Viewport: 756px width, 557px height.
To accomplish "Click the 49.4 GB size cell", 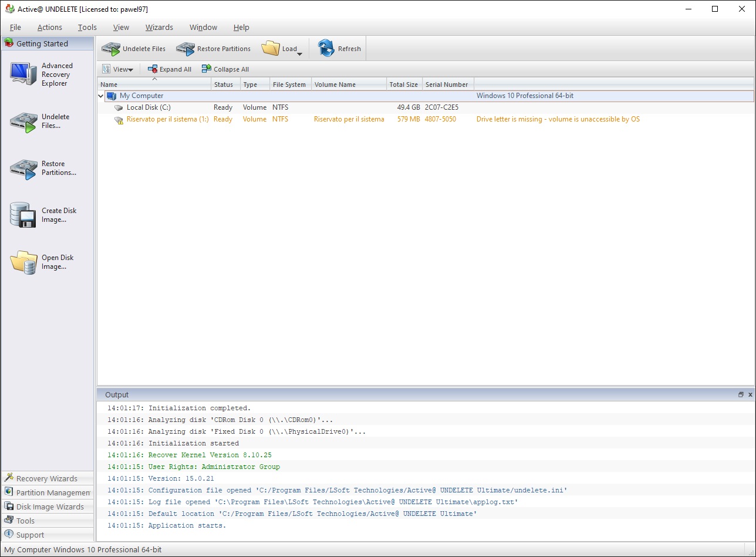I will 409,108.
